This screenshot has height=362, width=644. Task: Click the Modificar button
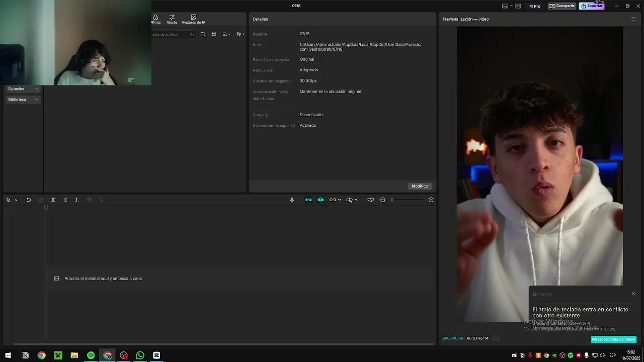pyautogui.click(x=420, y=186)
